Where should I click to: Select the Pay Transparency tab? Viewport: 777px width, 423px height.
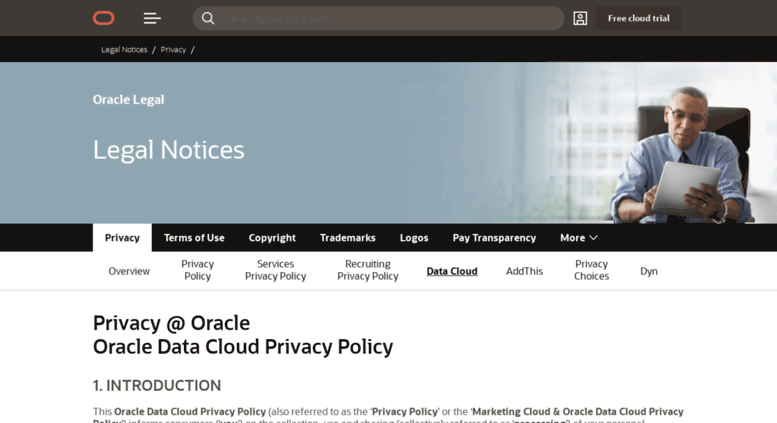click(x=494, y=238)
